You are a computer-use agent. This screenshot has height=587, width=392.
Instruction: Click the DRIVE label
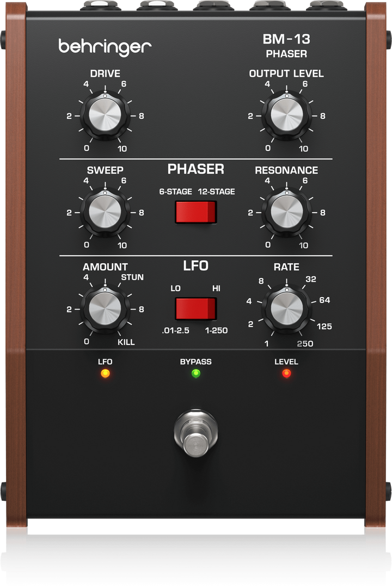click(x=105, y=74)
